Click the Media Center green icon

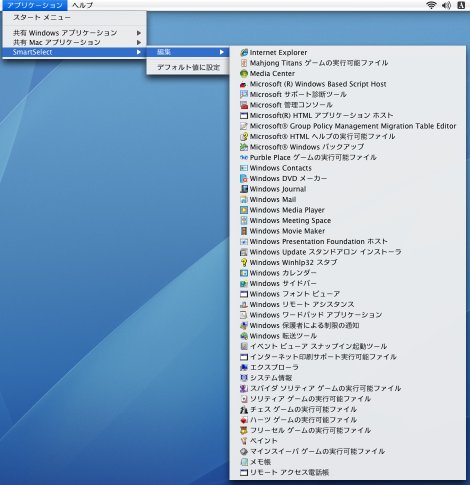tap(244, 73)
